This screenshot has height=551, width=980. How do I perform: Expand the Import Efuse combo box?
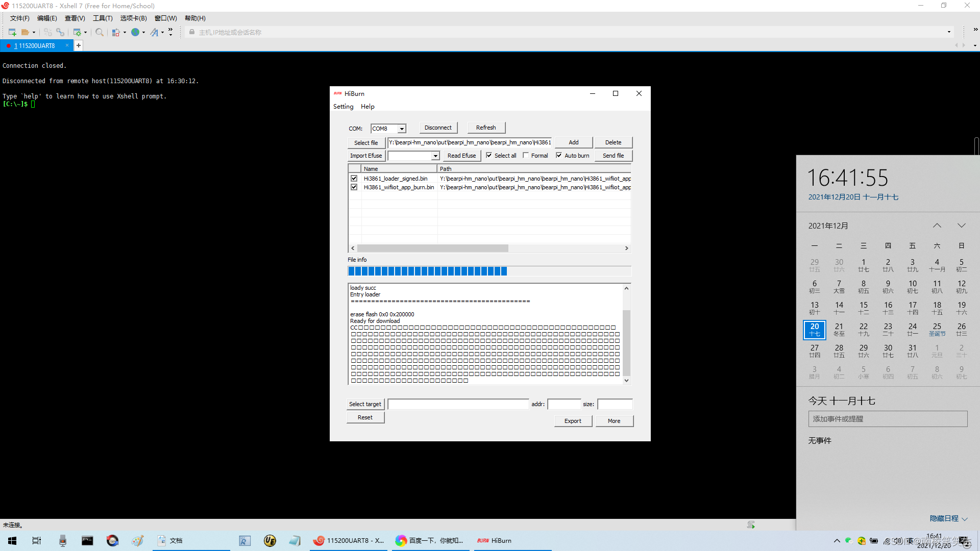coord(435,156)
